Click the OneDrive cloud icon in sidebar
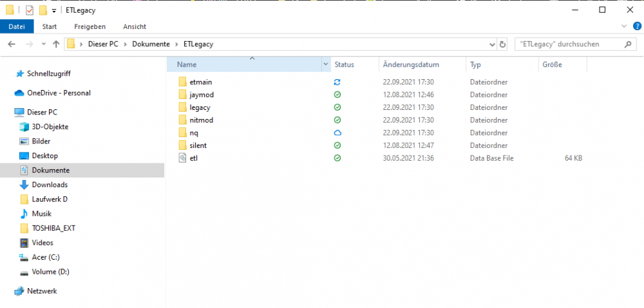The height and width of the screenshot is (308, 644). [x=19, y=93]
